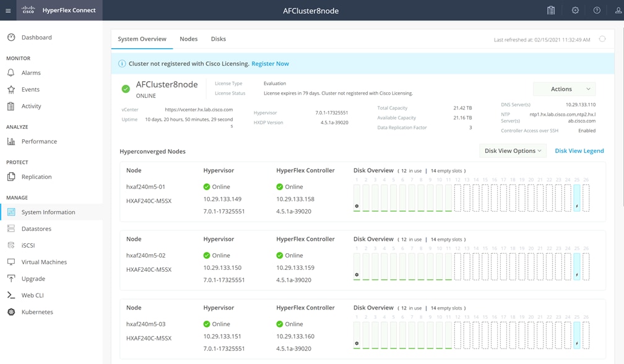The image size is (624, 364).
Task: Click the Replication copy icon
Action: click(x=11, y=176)
